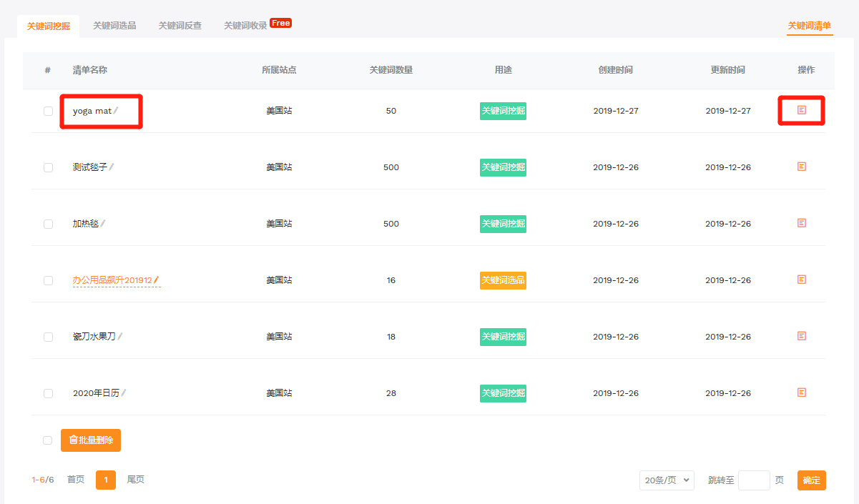Click the 用途 column header
The width and height of the screenshot is (859, 504).
(x=503, y=70)
